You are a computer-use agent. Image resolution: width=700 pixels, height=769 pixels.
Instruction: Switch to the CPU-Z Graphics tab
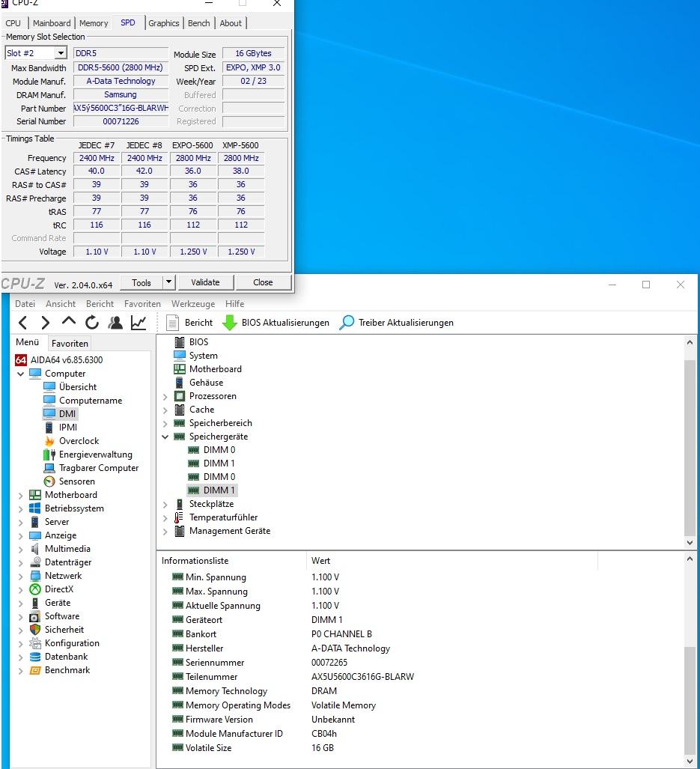coord(163,23)
